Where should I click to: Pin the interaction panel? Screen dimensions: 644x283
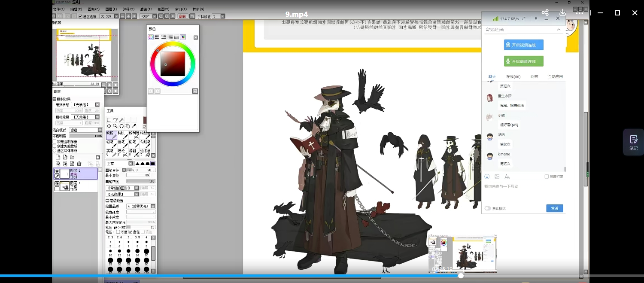(536, 19)
